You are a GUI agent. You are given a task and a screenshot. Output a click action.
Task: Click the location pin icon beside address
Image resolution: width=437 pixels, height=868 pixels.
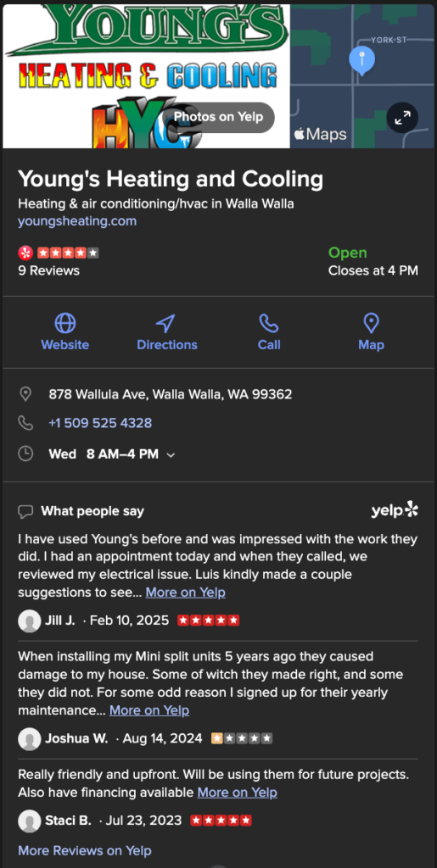(25, 394)
